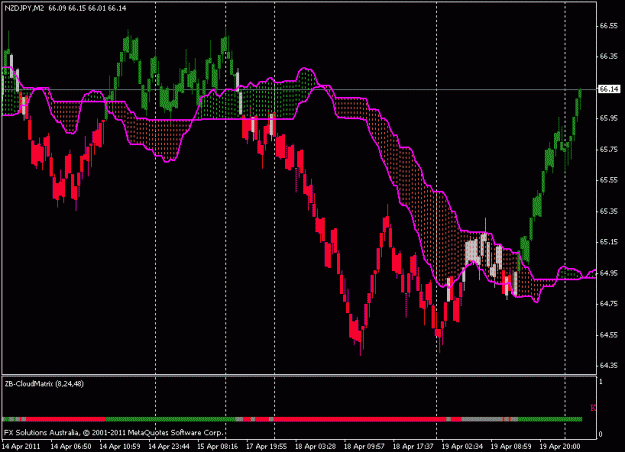Click the 65.15 price axis label

(608, 242)
